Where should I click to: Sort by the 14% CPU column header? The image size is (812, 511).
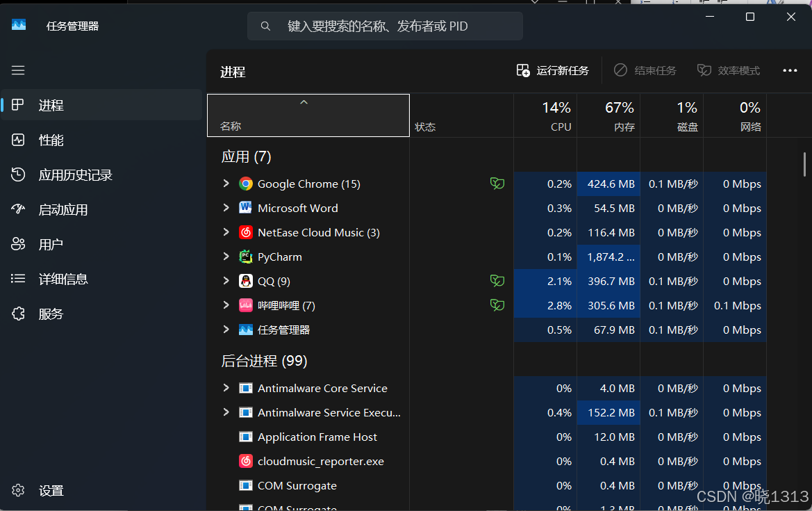[545, 115]
